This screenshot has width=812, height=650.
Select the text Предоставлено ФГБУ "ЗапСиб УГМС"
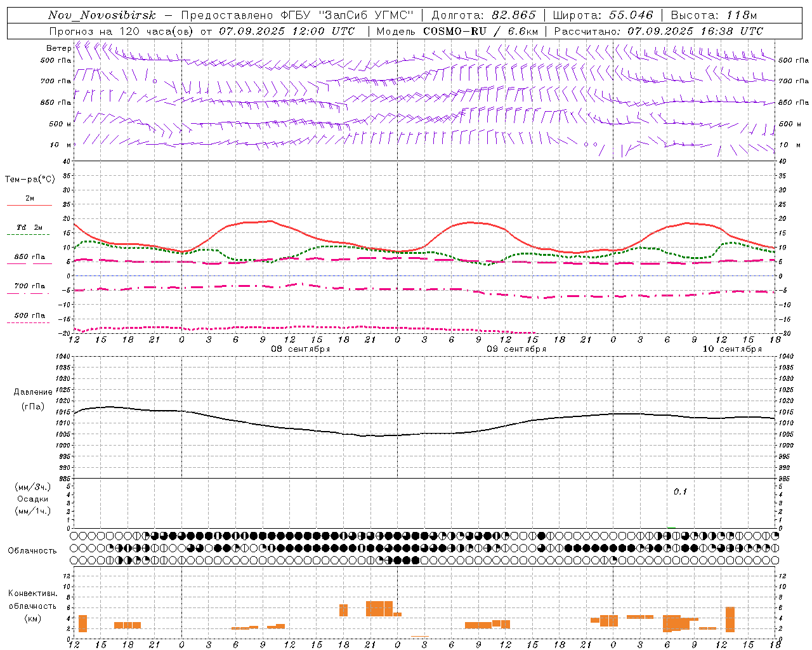click(x=297, y=15)
